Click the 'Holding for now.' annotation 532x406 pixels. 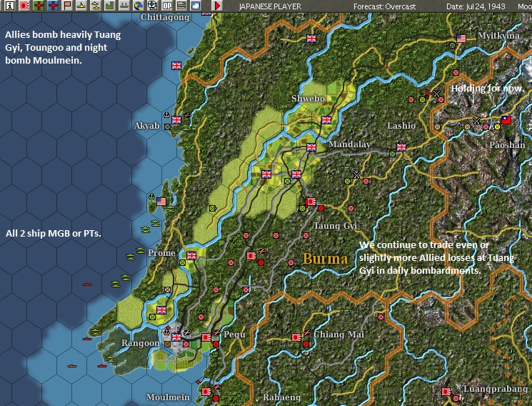click(487, 89)
